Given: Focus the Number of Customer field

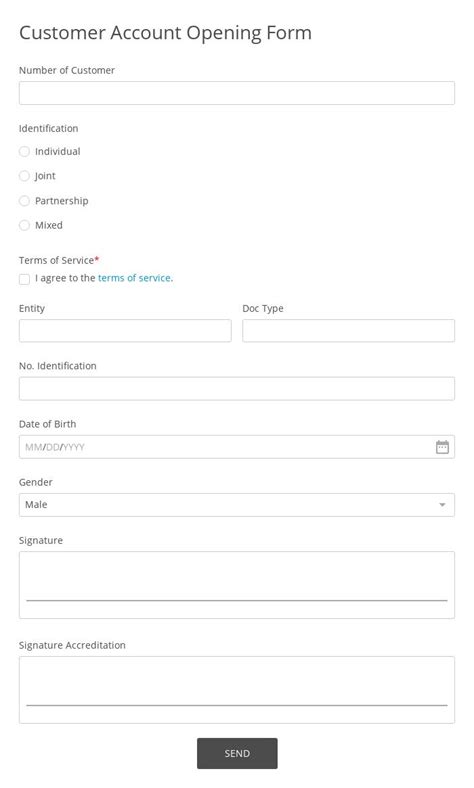Looking at the screenshot, I should 237,93.
